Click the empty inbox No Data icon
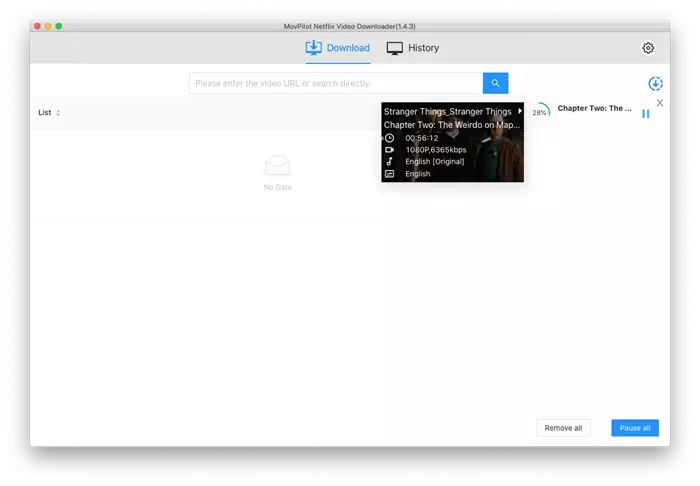 pyautogui.click(x=277, y=166)
